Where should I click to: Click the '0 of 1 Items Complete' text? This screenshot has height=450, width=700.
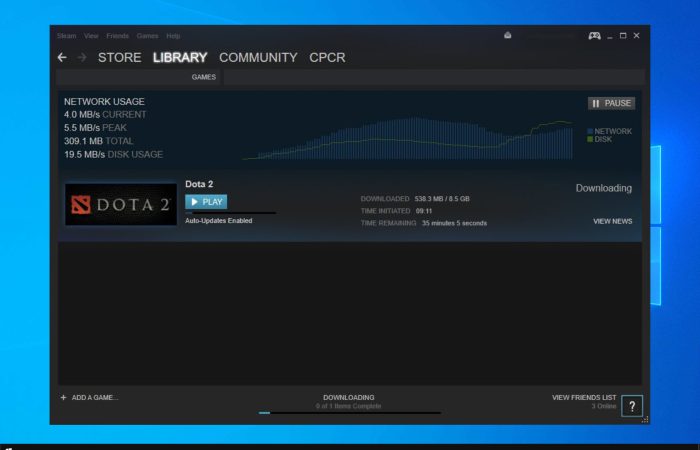349,406
